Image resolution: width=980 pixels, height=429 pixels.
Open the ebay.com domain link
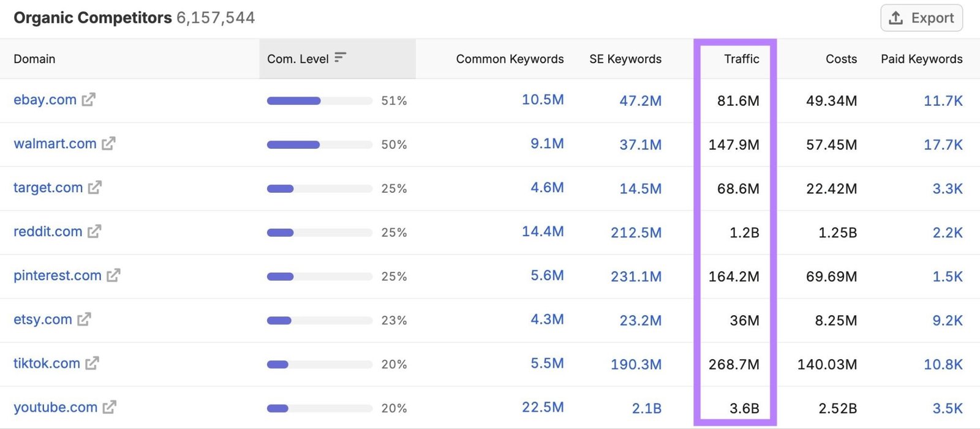tap(45, 100)
